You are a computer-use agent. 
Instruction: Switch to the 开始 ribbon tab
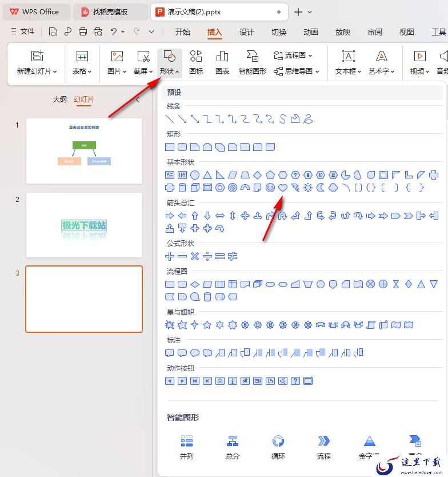pos(183,32)
